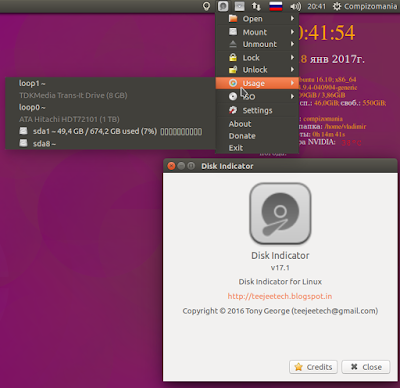The height and width of the screenshot is (388, 400).
Task: Click the clock showing 20:41
Action: coord(316,6)
